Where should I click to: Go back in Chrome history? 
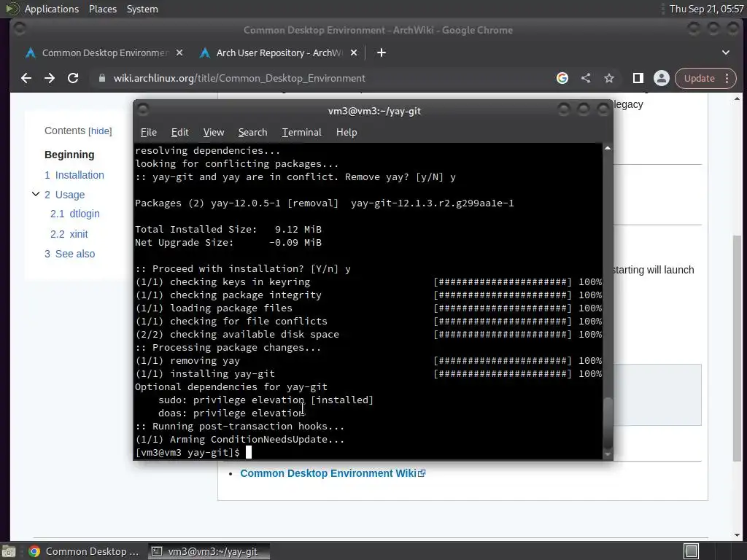(26, 78)
